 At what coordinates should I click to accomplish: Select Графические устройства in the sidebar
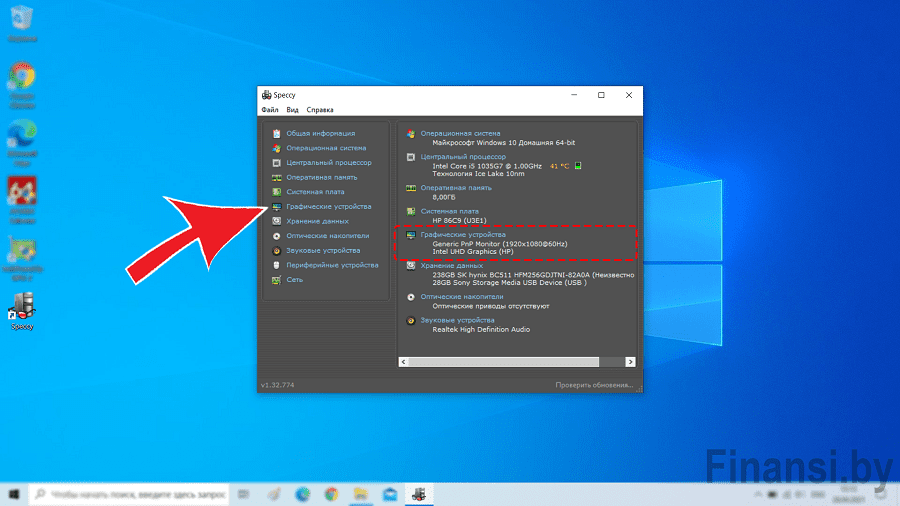(329, 207)
